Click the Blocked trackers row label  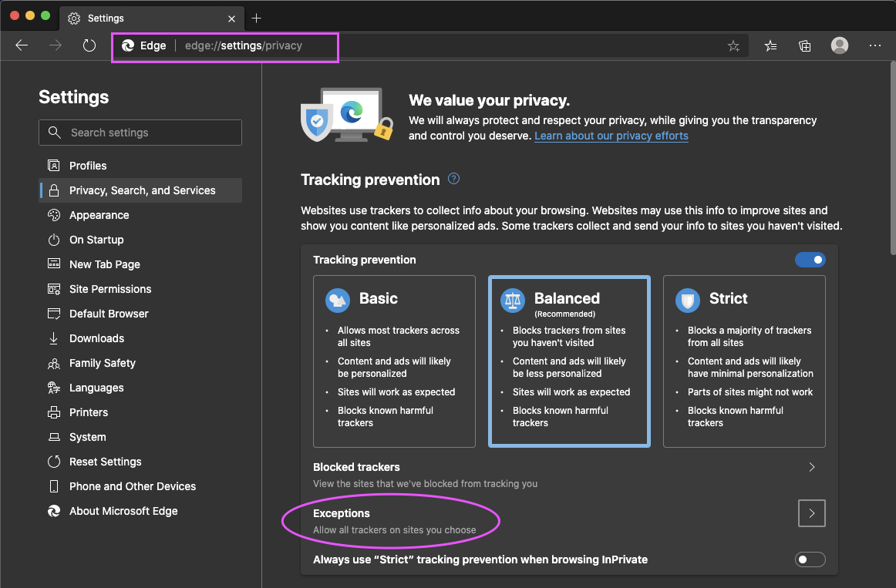click(x=356, y=467)
